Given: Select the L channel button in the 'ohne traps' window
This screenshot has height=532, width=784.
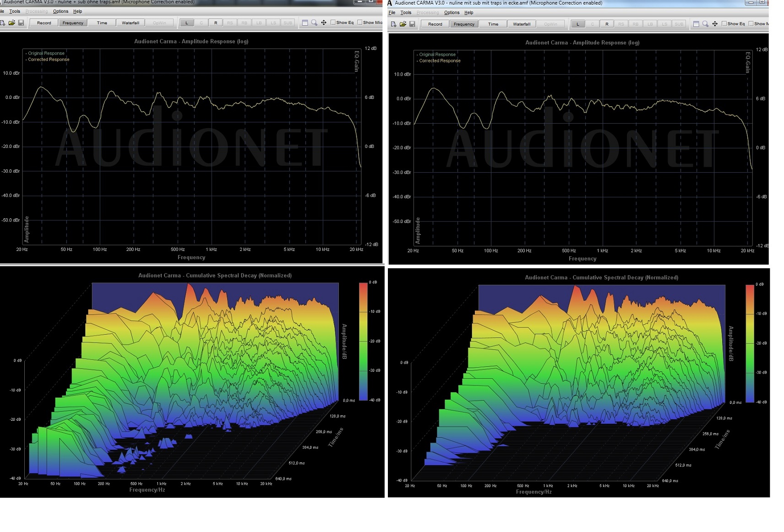Looking at the screenshot, I should (187, 23).
